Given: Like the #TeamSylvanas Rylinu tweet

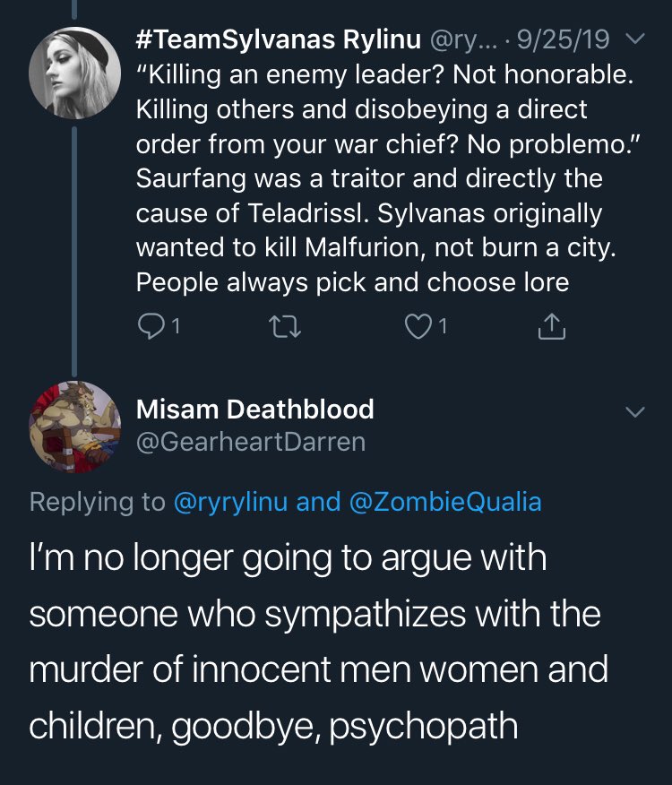Looking at the screenshot, I should point(418,329).
